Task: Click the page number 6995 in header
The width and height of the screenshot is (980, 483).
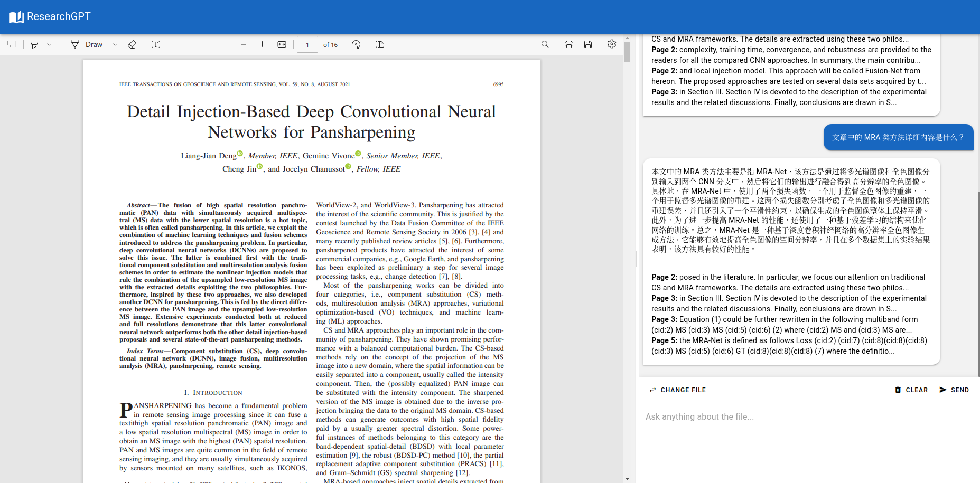Action: (498, 84)
